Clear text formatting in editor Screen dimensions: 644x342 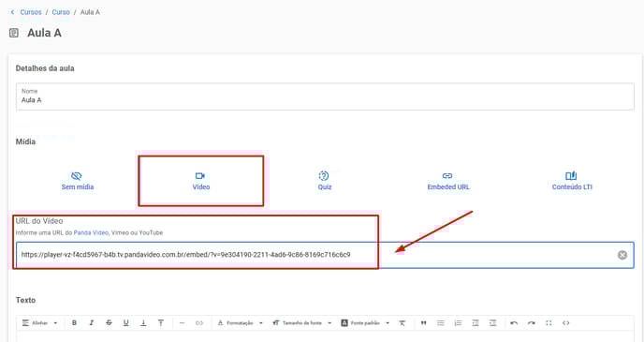coord(402,323)
